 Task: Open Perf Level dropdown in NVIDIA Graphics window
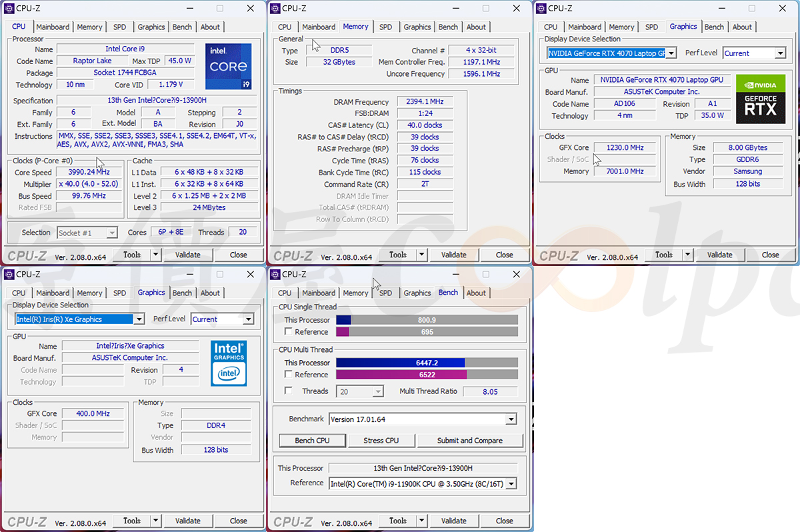(x=780, y=53)
